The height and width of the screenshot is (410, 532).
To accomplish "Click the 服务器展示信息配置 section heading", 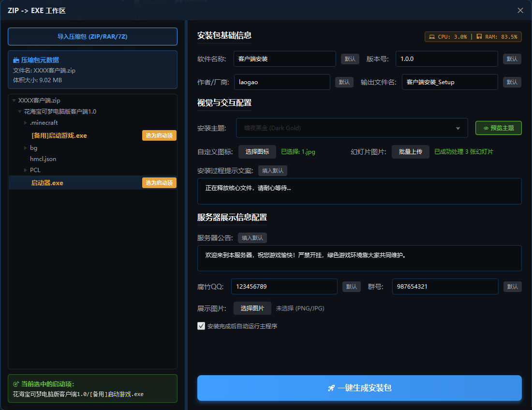I will point(232,217).
